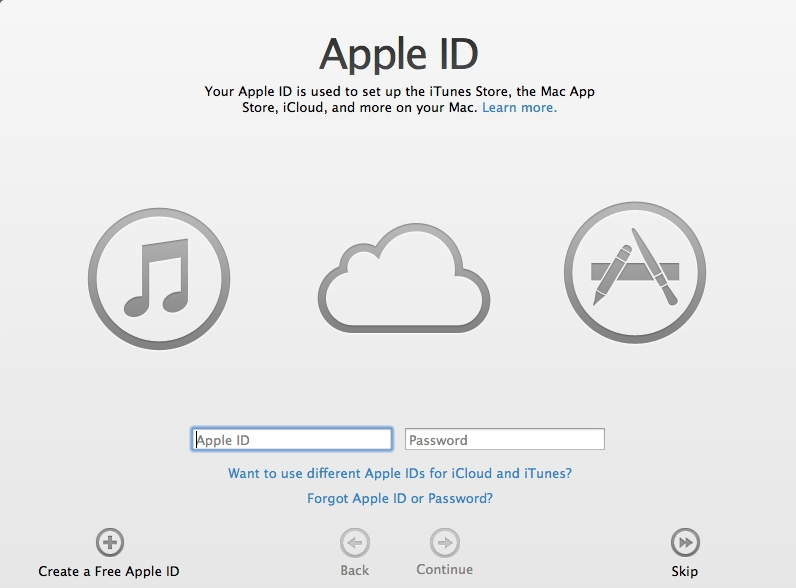Click the iTunes music note icon
The image size is (796, 588).
[x=159, y=279]
